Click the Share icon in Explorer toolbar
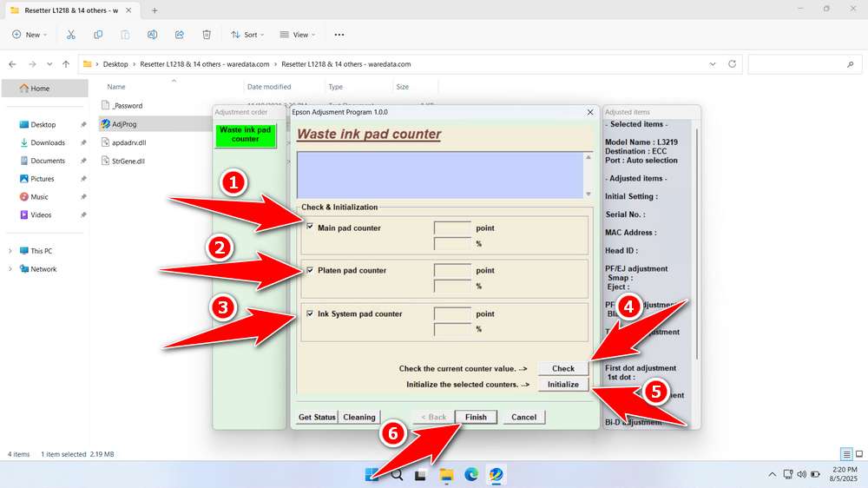 [180, 35]
